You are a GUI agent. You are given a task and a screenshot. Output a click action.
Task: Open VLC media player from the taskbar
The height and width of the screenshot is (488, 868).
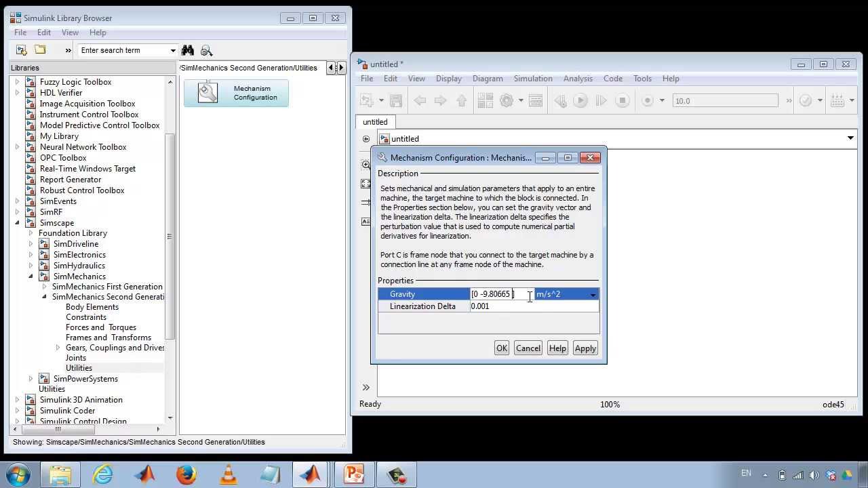[x=229, y=474]
